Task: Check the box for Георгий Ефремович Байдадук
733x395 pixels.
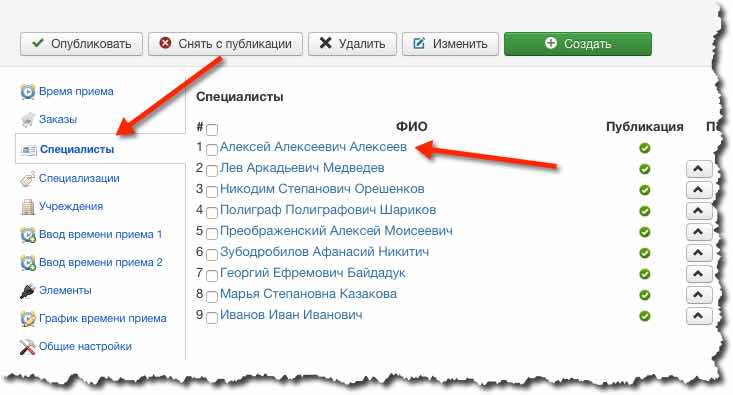Action: tap(212, 276)
